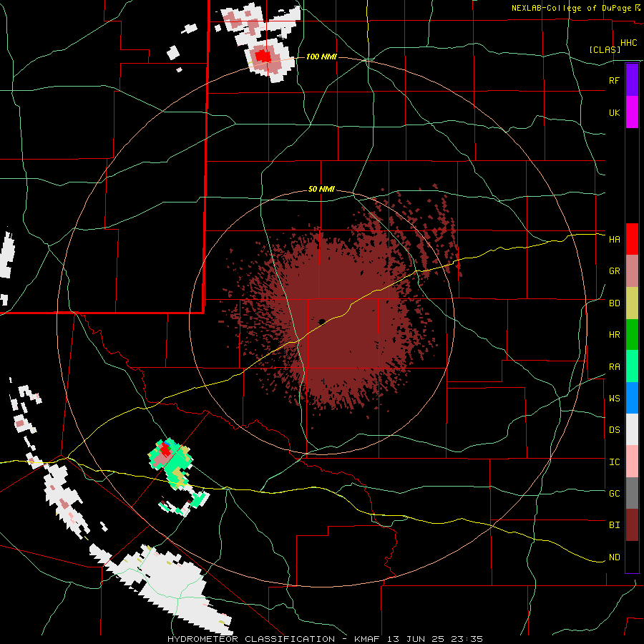The image size is (644, 644).
Task: Click the IC pink legend swatch
Action: point(632,462)
